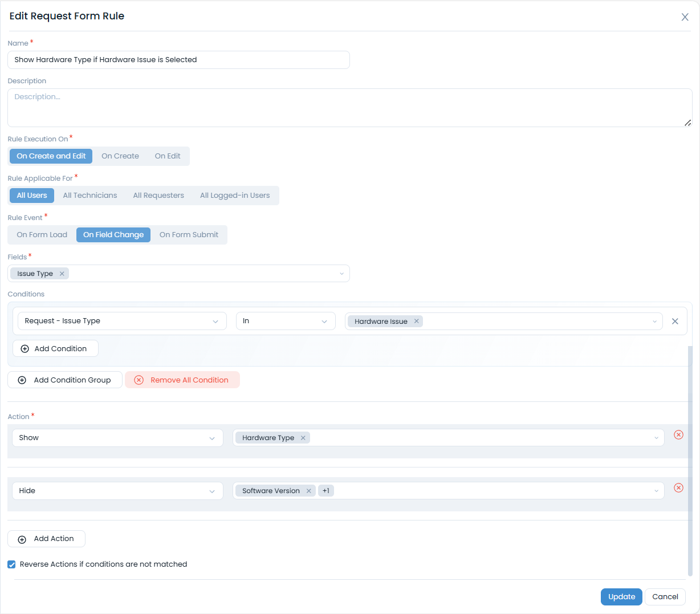Choose All Technicians as rule applicability
The image size is (700, 614).
pos(90,196)
